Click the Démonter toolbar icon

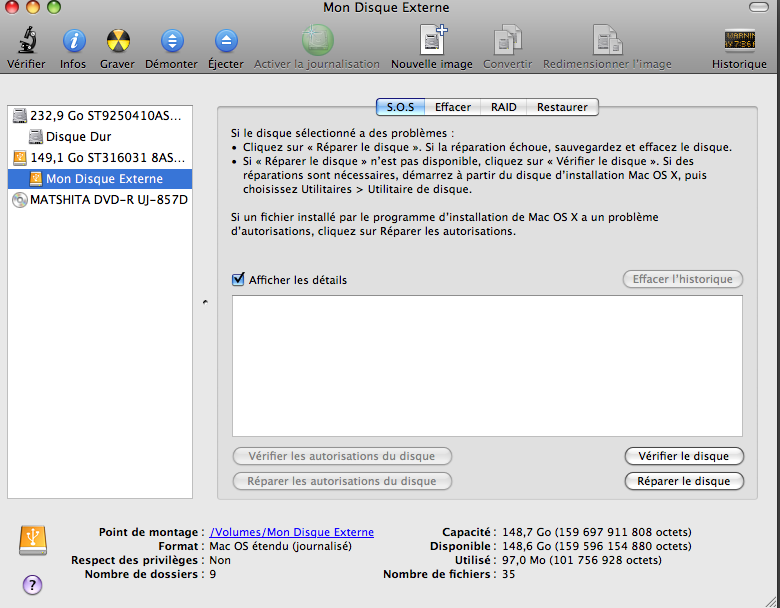pyautogui.click(x=172, y=40)
